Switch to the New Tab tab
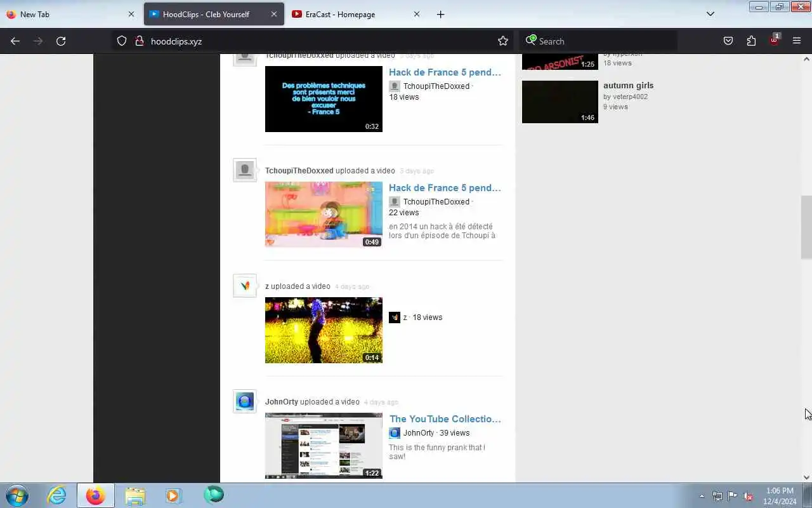The image size is (812, 508). pyautogui.click(x=70, y=14)
